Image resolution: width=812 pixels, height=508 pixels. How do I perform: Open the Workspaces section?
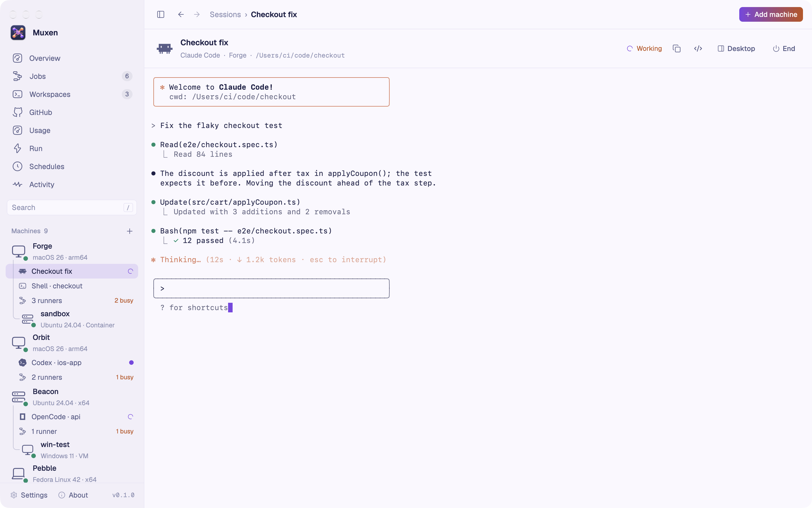(x=72, y=94)
